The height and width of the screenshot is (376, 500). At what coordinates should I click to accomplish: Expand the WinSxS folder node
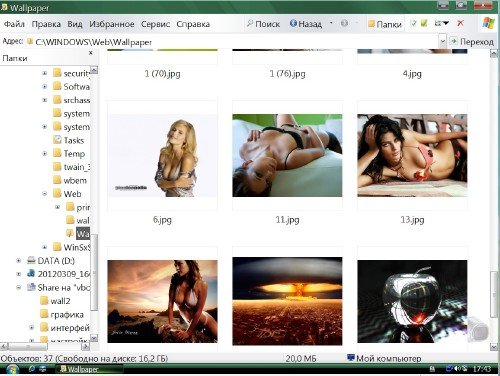coord(45,247)
